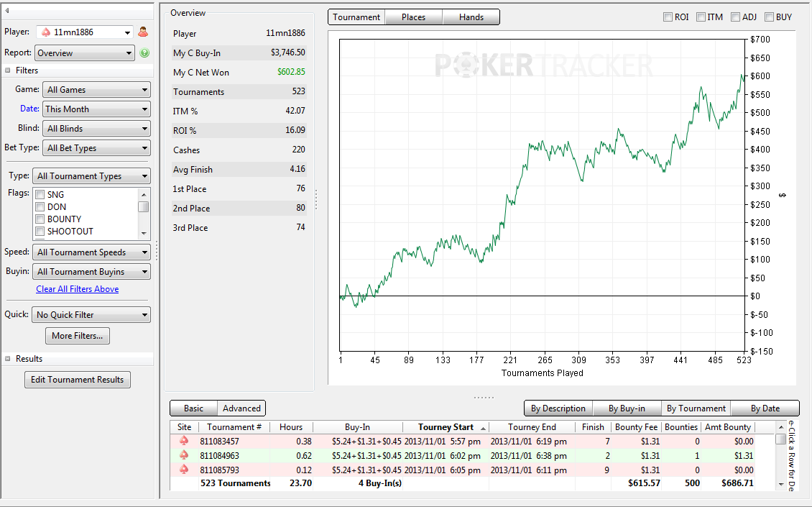Sort table by Hours column
This screenshot has width=812, height=507.
[291, 427]
